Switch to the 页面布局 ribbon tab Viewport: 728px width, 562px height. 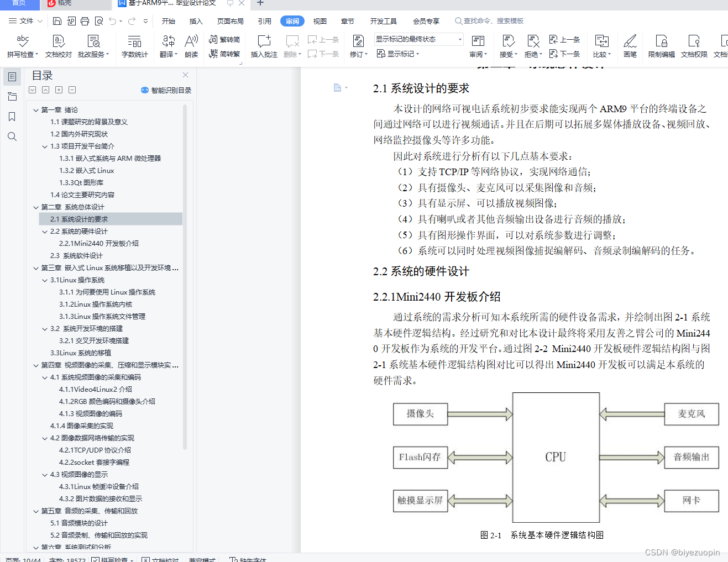pos(231,21)
